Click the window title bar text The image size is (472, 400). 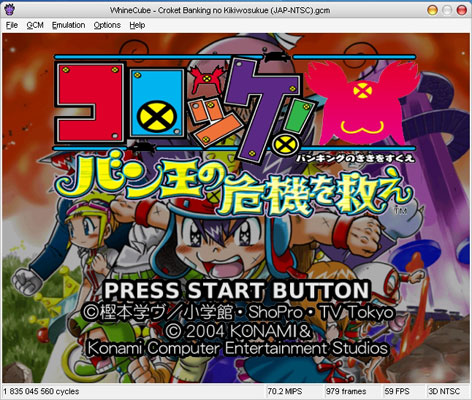pyautogui.click(x=220, y=10)
